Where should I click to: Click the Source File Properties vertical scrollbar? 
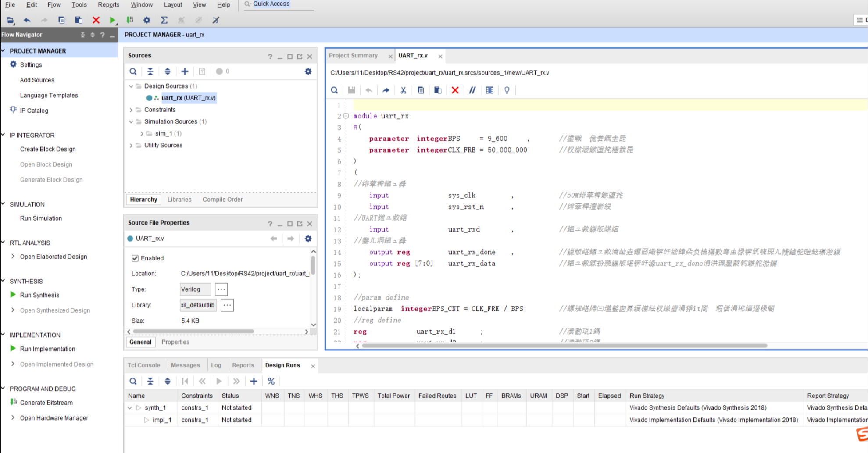coord(313,265)
